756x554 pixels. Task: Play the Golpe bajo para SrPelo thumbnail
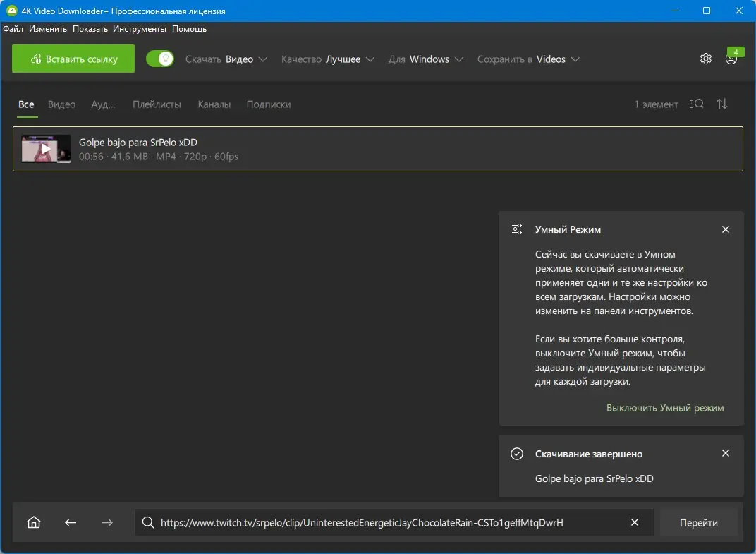(46, 149)
